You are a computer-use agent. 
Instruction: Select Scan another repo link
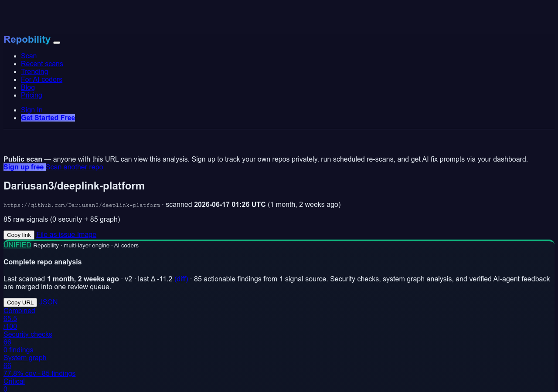coord(75,167)
